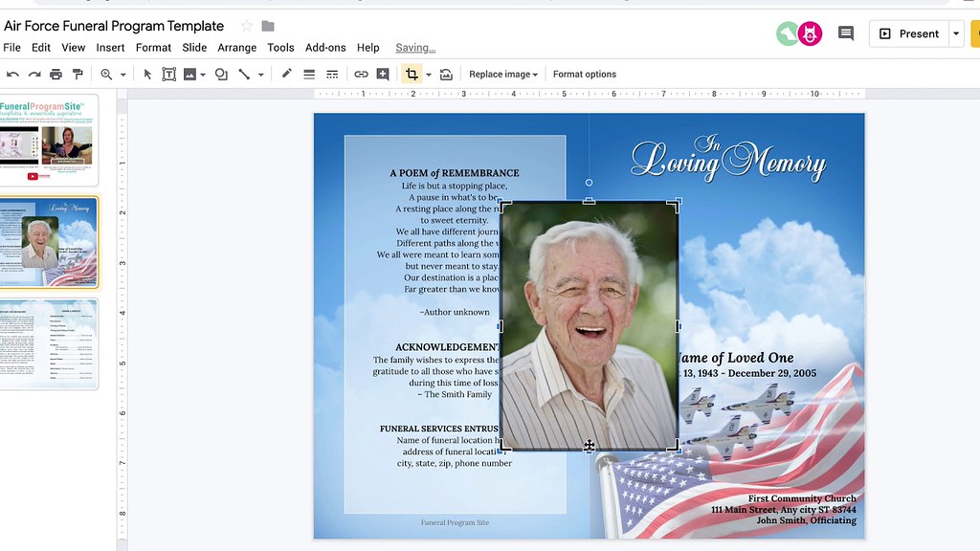
Task: Open the zoom level dropdown arrow
Action: coord(123,75)
